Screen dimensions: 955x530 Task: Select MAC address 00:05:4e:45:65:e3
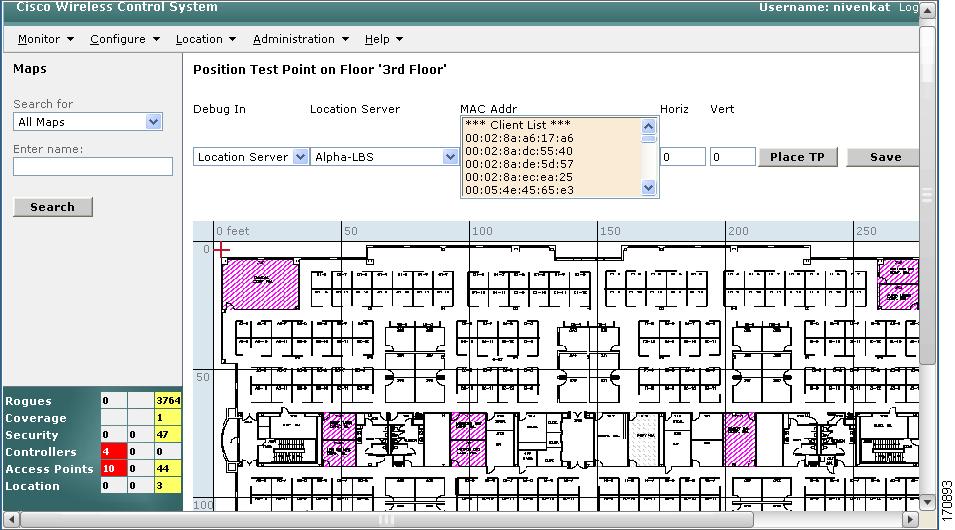519,190
